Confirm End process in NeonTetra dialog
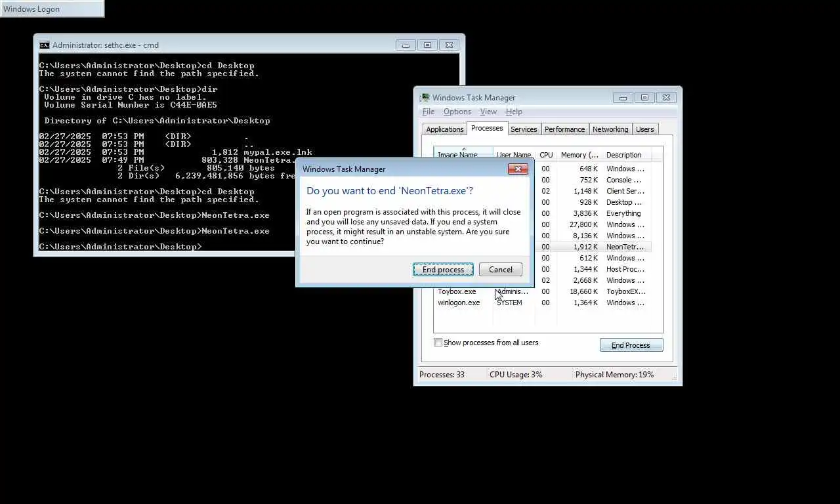 pos(443,270)
